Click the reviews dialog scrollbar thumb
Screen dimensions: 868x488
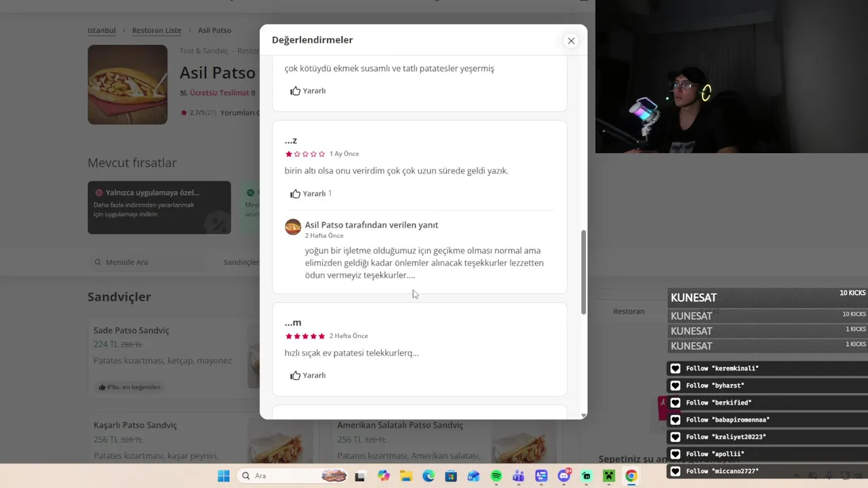click(x=583, y=272)
